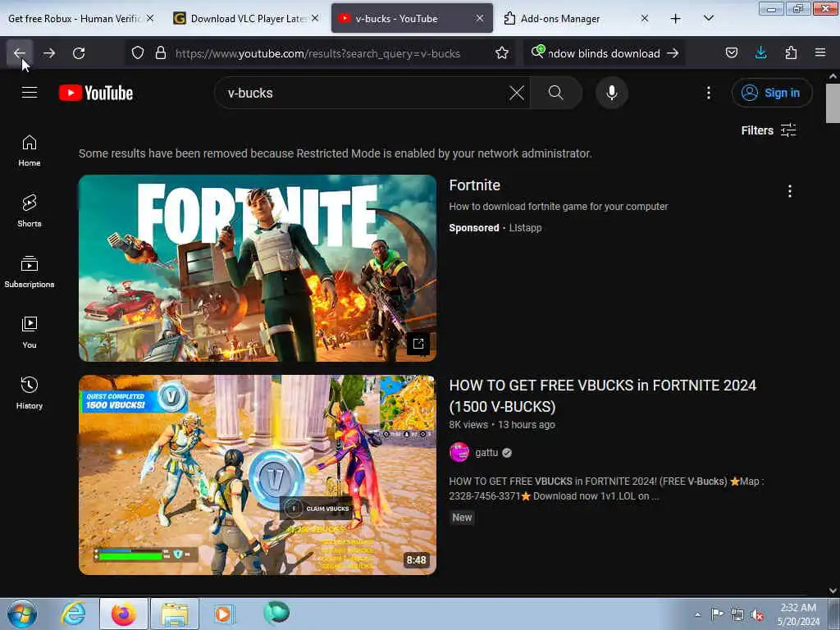The image size is (840, 630).
Task: Open the gattu channel name link
Action: [x=486, y=452]
